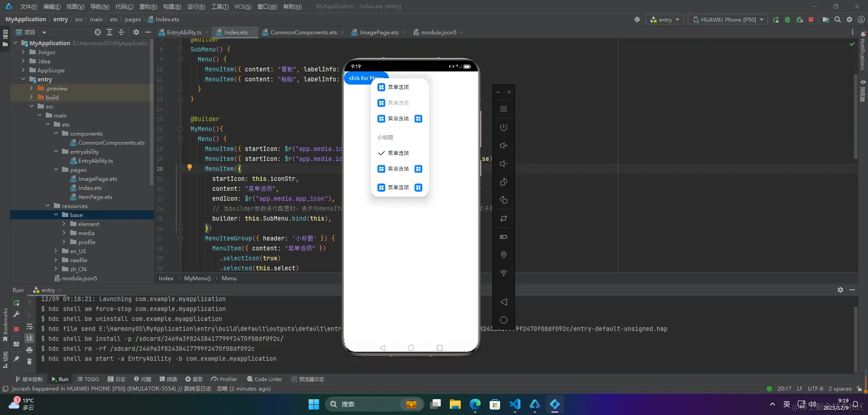
Task: Start debugging with the green bug icon
Action: pos(787,20)
